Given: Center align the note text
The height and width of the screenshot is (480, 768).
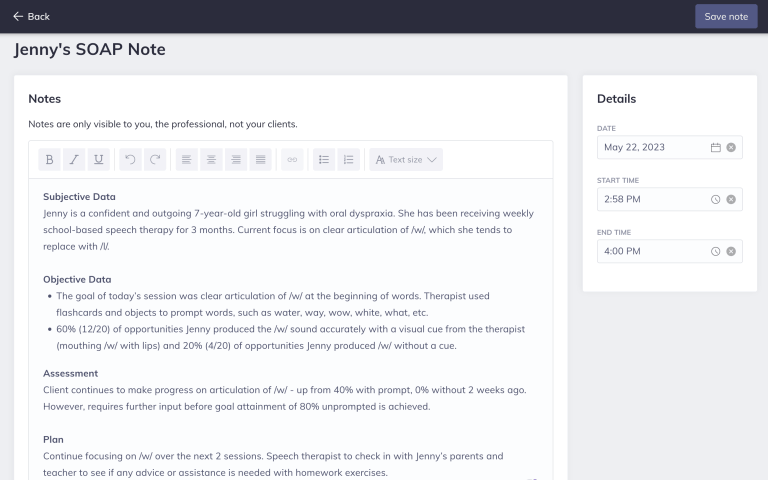Looking at the screenshot, I should coord(211,160).
